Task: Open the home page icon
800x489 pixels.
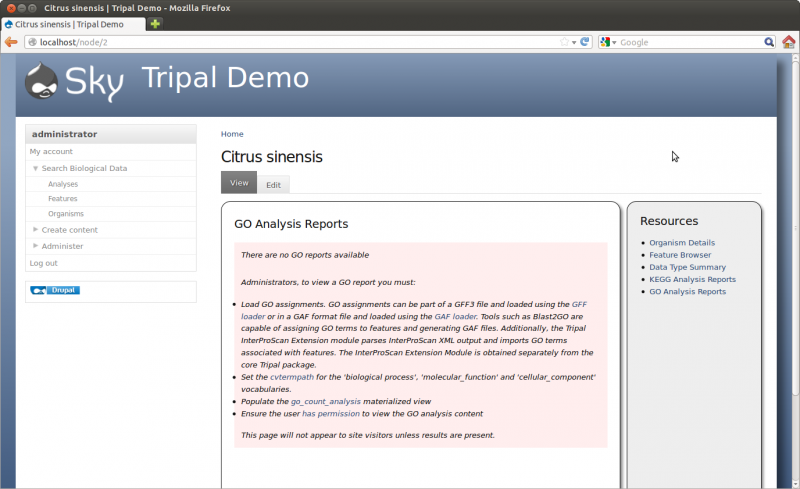Action: click(x=788, y=42)
